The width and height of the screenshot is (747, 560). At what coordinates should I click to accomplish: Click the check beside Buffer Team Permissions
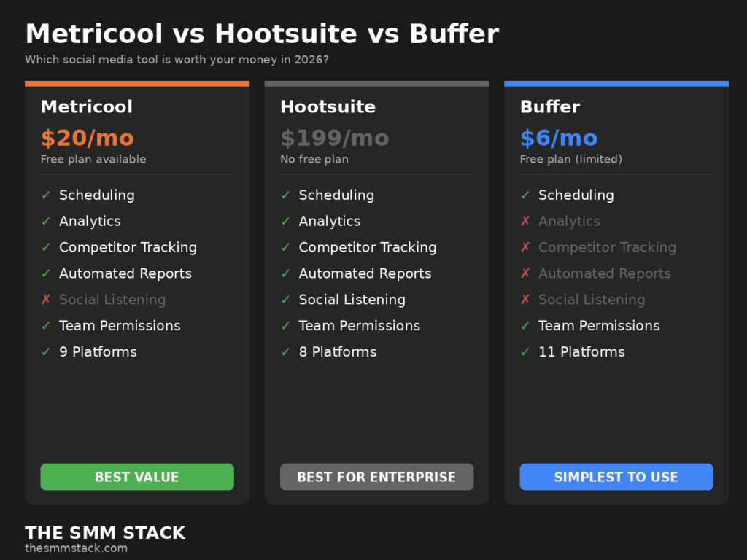click(525, 326)
